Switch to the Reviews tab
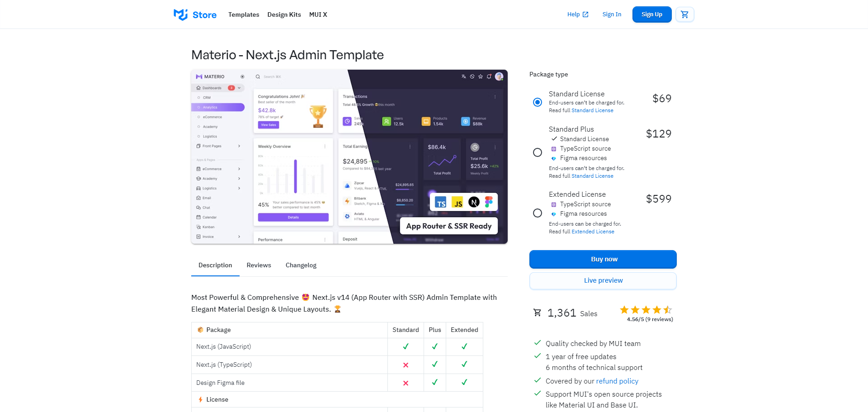This screenshot has width=868, height=412. click(x=259, y=265)
